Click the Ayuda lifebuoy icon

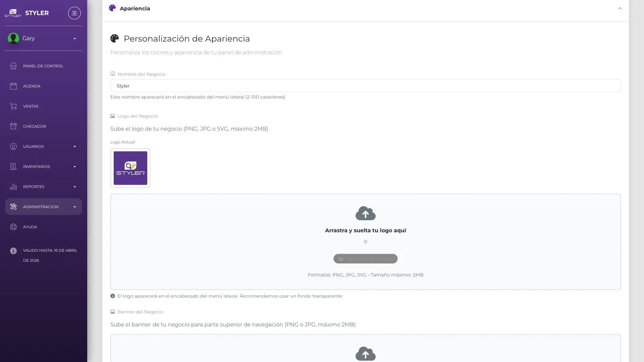coord(13,227)
